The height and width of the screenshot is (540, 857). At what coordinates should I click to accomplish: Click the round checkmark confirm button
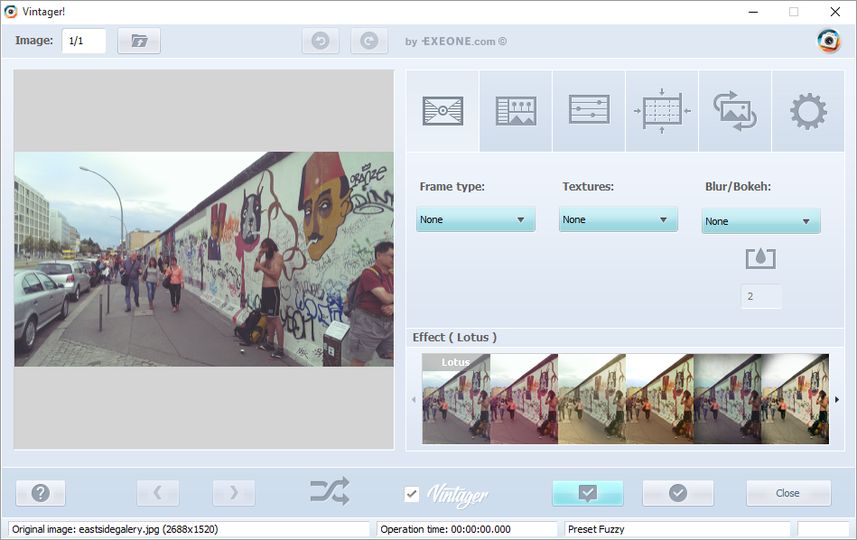click(x=678, y=493)
